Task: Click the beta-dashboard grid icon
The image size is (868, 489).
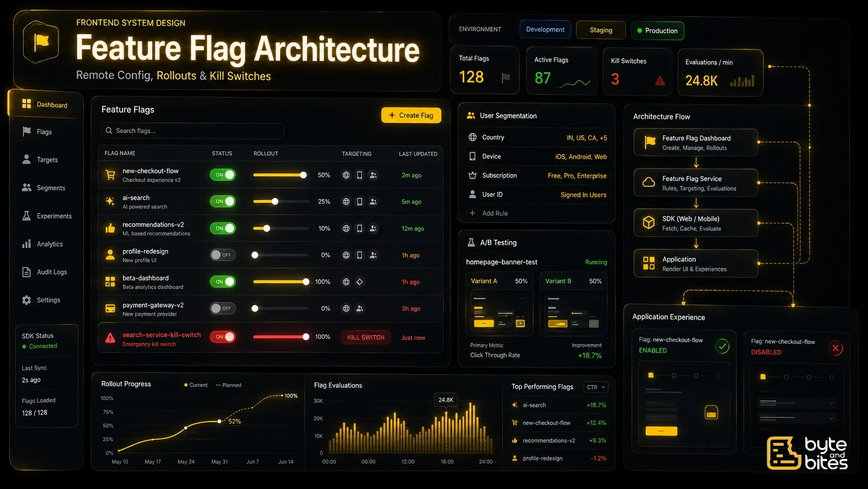Action: point(110,282)
